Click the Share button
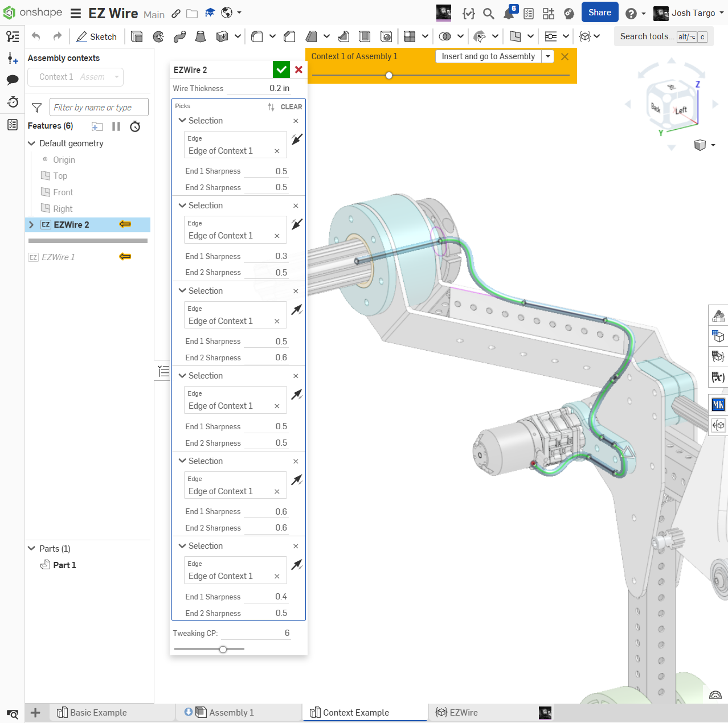Image resolution: width=728 pixels, height=723 pixels. [599, 13]
